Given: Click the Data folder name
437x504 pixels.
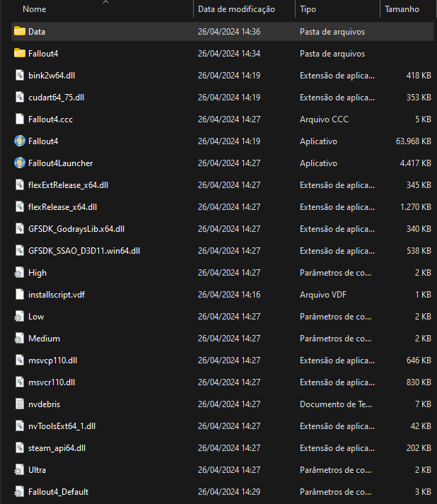Looking at the screenshot, I should click(x=37, y=32).
